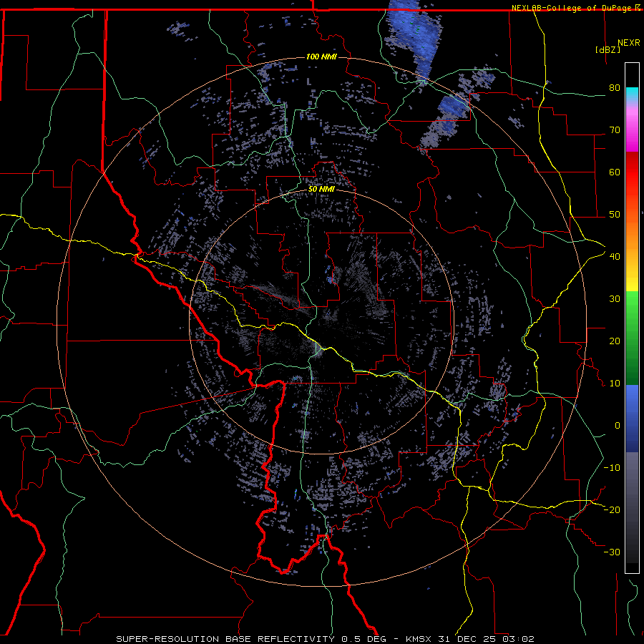The image size is (644, 644).
Task: Click the -20 dBZ scale value
Action: [612, 509]
